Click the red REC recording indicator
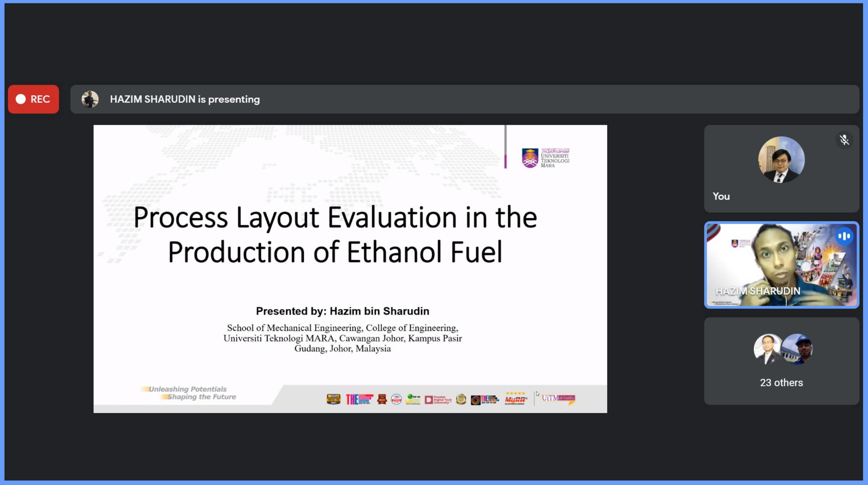Screen dimensions: 868x485 pyautogui.click(x=33, y=99)
